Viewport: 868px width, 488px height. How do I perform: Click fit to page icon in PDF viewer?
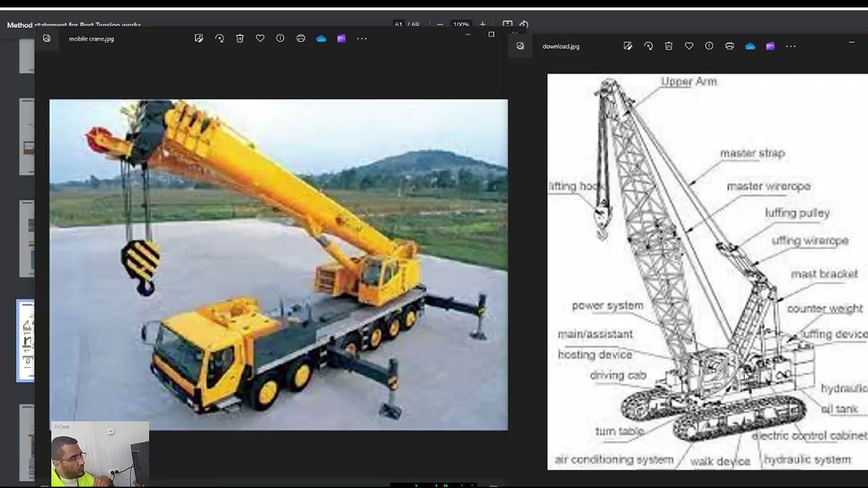(507, 24)
